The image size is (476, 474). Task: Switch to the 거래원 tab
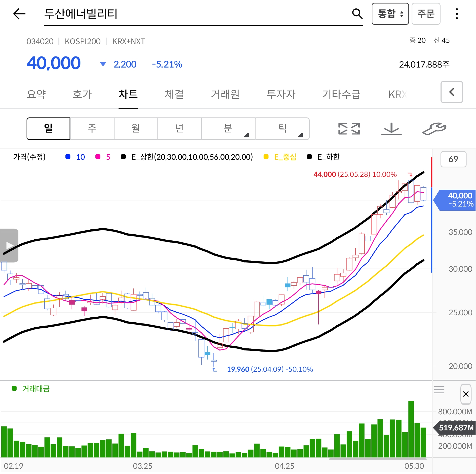point(225,94)
